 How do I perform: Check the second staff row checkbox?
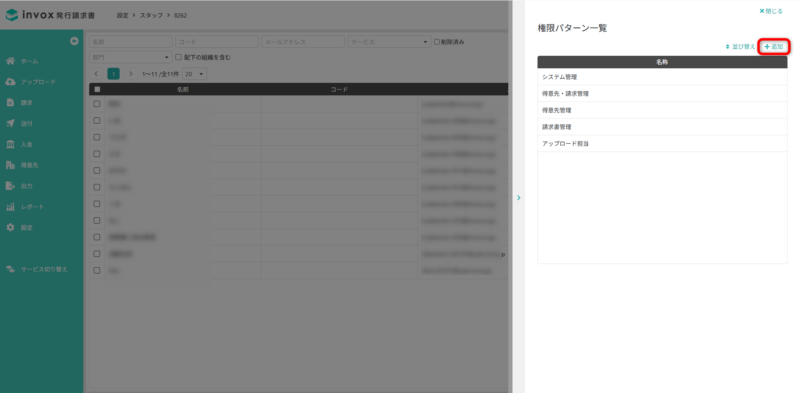point(97,120)
